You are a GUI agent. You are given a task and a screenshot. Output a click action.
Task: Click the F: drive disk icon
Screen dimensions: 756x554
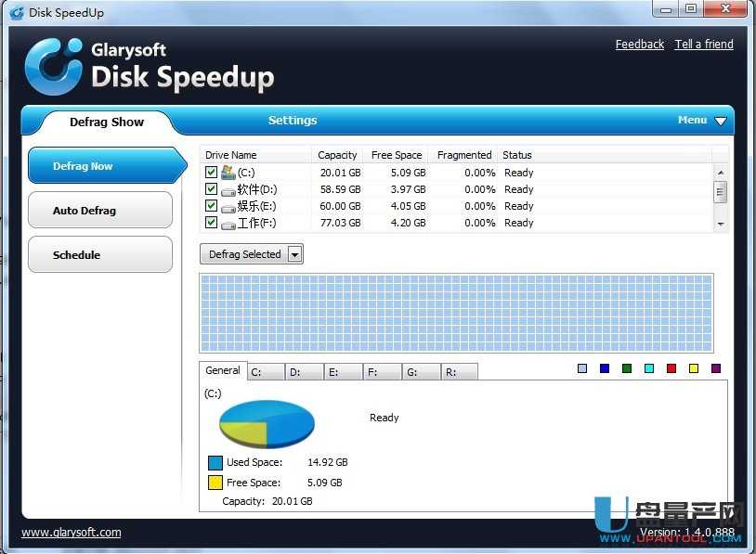(x=228, y=225)
